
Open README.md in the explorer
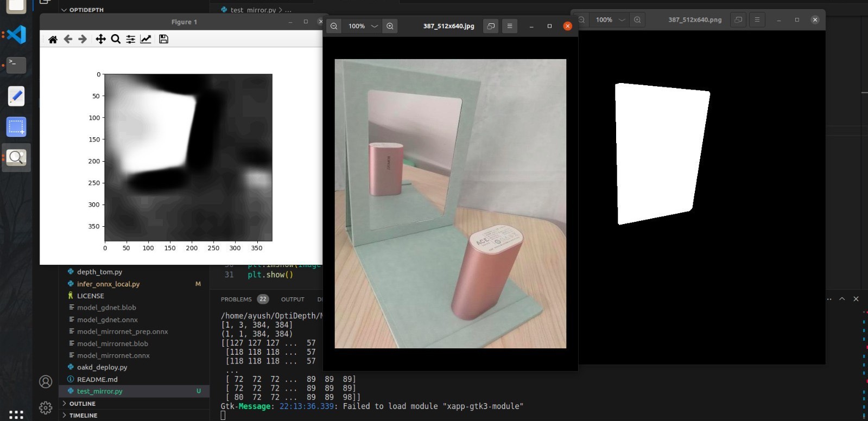pos(97,379)
